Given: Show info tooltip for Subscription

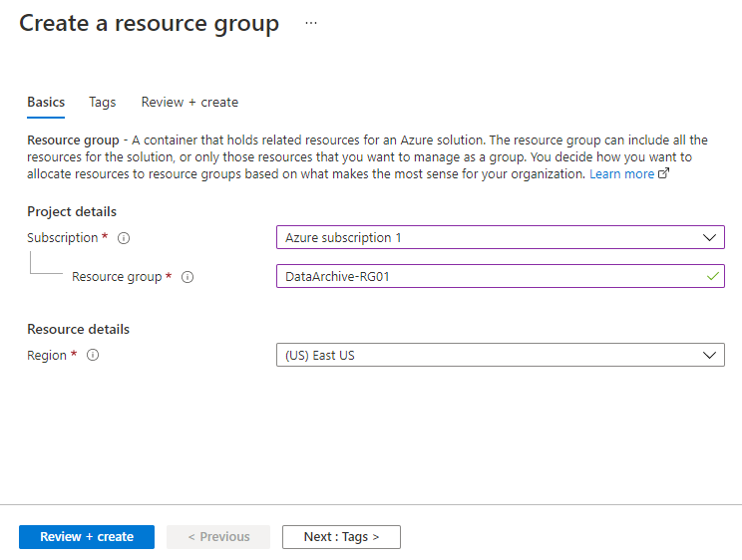Looking at the screenshot, I should [124, 238].
